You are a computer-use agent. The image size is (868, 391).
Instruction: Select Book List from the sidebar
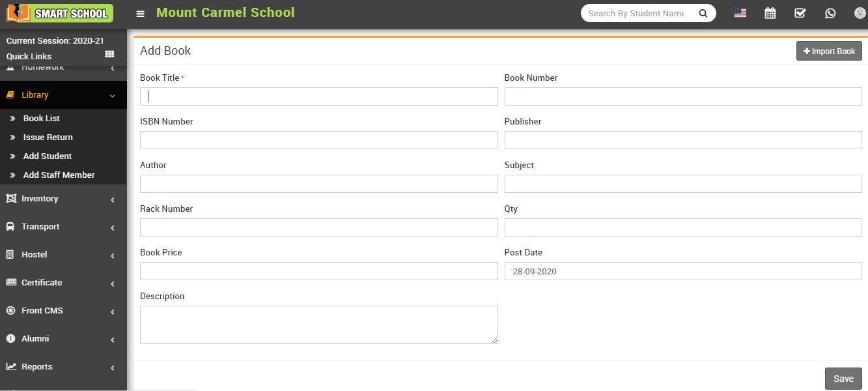[x=41, y=118]
